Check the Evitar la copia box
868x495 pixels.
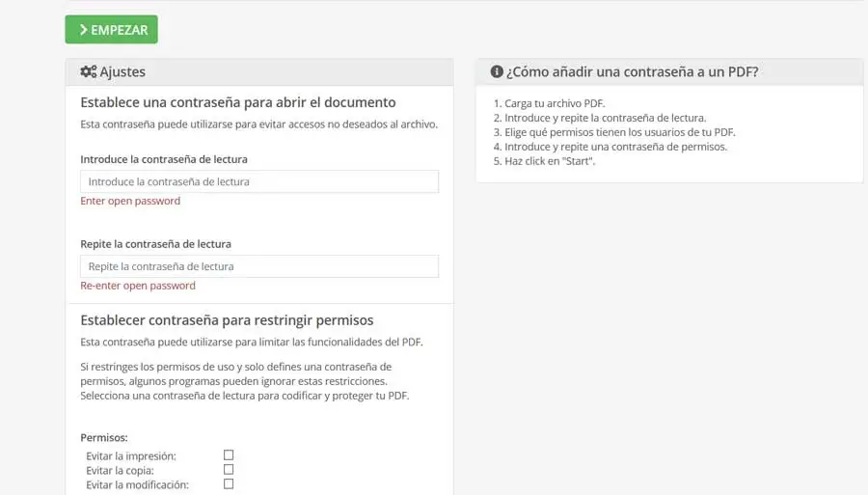point(229,469)
